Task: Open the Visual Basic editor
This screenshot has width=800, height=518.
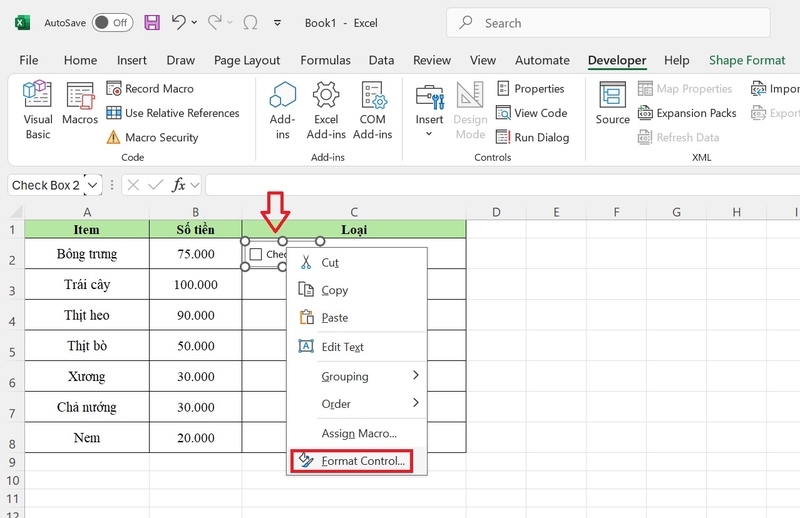Action: point(38,110)
